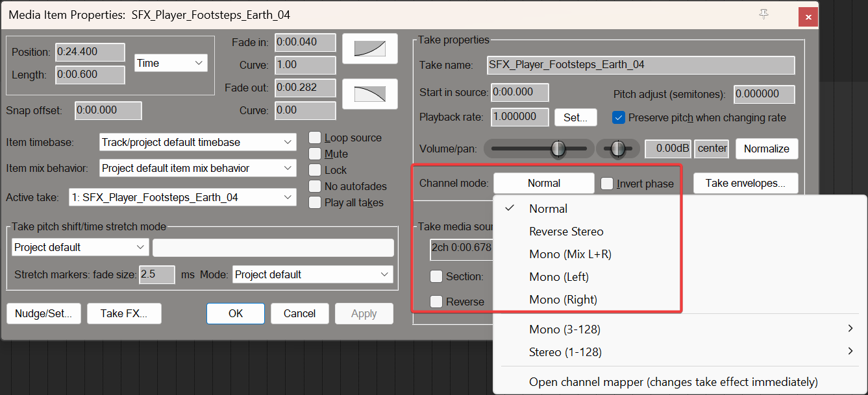The image size is (868, 395).
Task: Click the Fade out Curve value field
Action: coord(305,110)
